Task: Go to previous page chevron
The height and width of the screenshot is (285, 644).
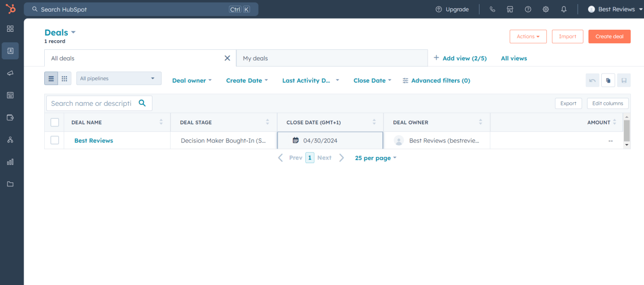Action: tap(281, 158)
